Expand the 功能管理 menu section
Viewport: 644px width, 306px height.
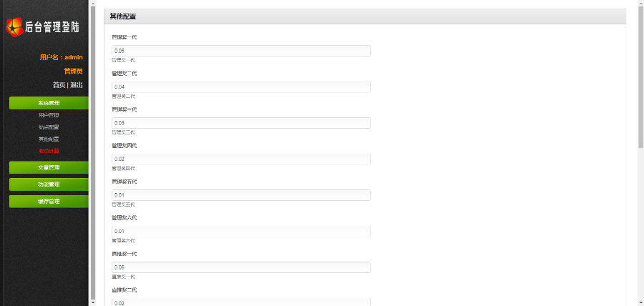click(x=49, y=184)
